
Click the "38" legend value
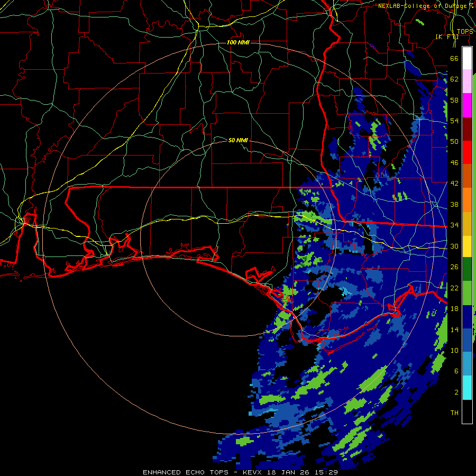point(454,204)
